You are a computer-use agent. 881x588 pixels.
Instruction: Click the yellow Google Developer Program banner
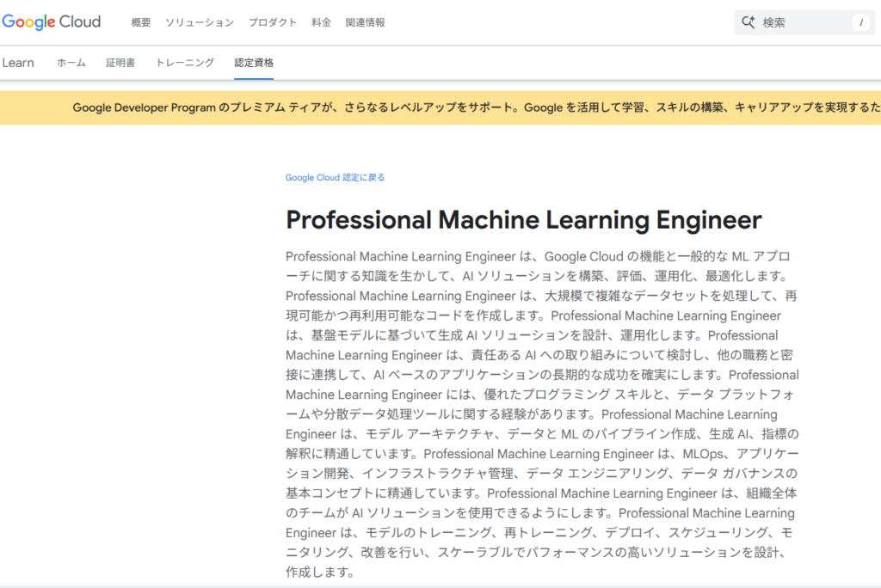point(473,107)
